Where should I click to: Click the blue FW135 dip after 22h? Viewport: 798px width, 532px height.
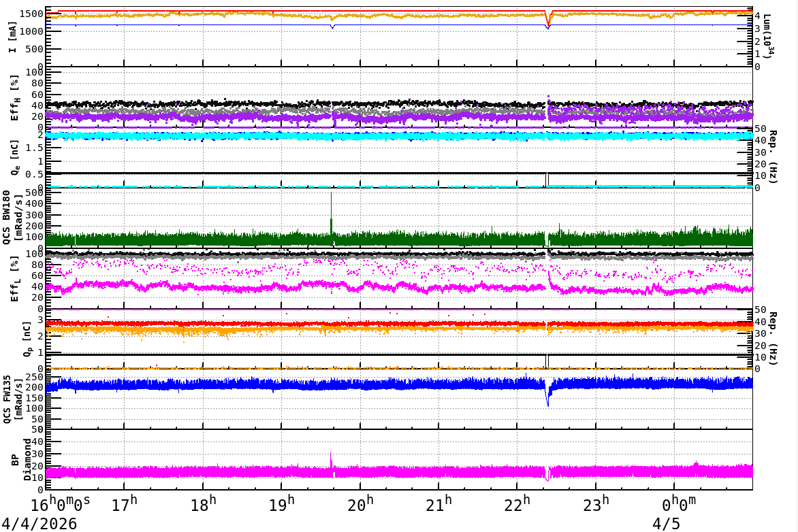coord(547,397)
